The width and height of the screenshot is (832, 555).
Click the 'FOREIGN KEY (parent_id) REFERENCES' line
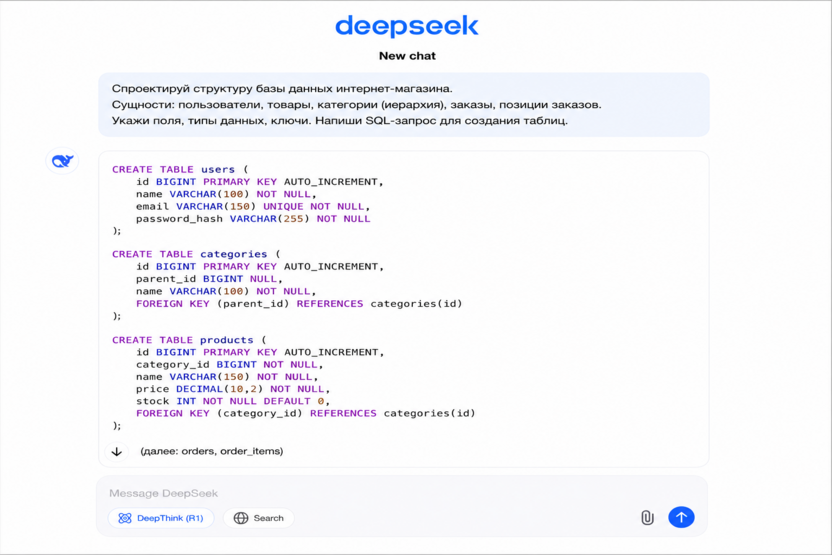[299, 303]
